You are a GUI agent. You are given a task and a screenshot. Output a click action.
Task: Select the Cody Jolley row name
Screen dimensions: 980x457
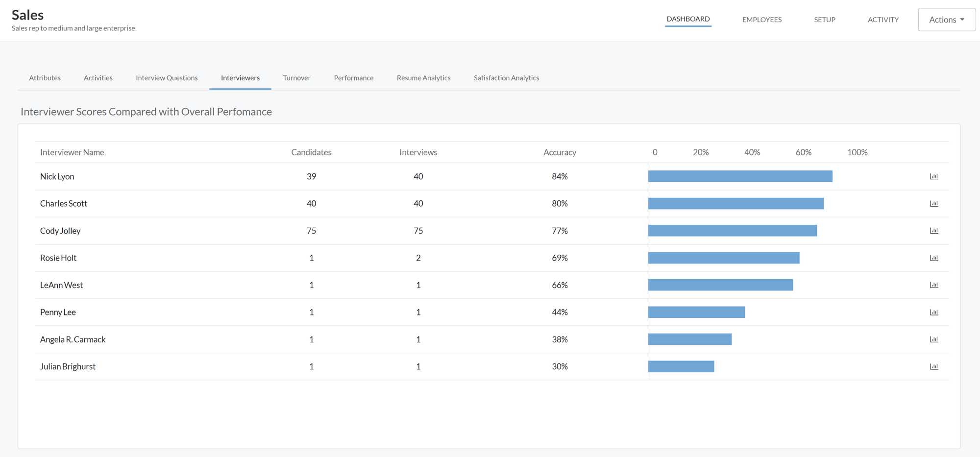[x=60, y=231]
